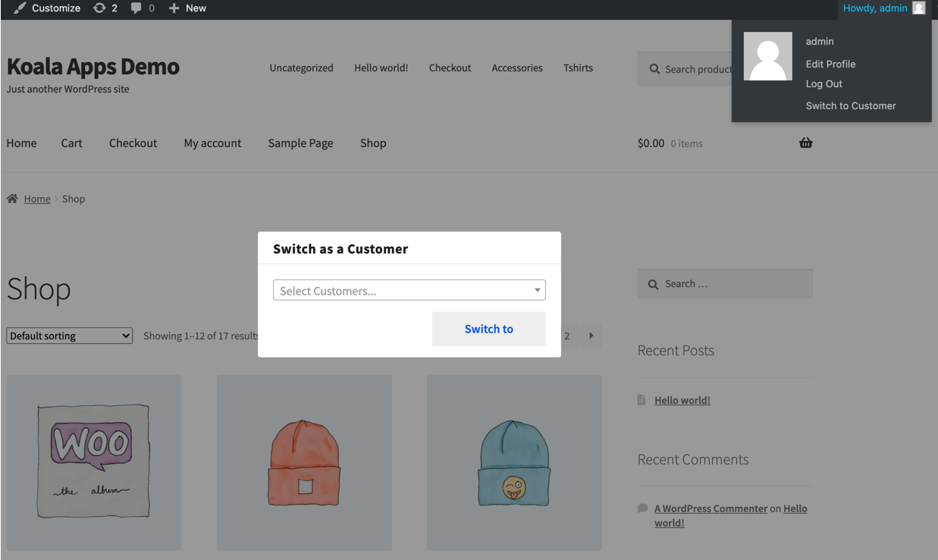Open the updates refresh icon
The image size is (938, 560).
[x=99, y=8]
